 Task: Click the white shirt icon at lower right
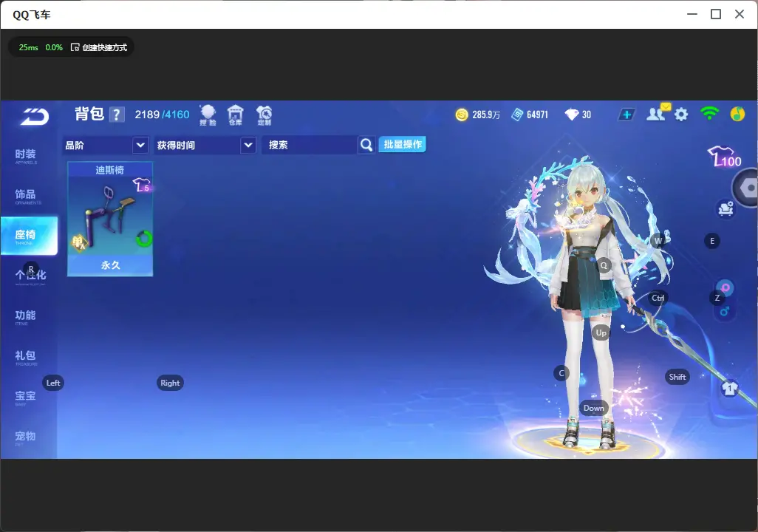(729, 389)
